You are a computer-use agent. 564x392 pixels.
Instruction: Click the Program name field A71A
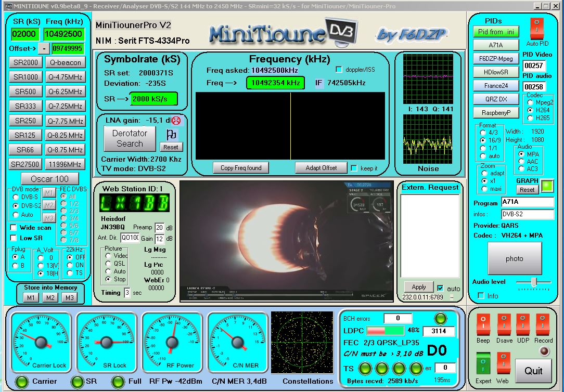point(527,202)
